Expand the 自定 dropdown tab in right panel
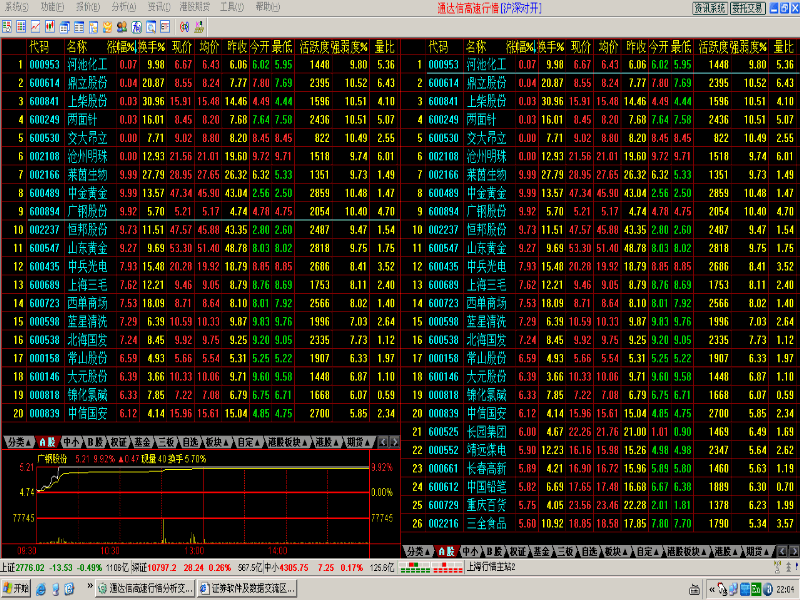This screenshot has width=800, height=600. click(x=648, y=552)
